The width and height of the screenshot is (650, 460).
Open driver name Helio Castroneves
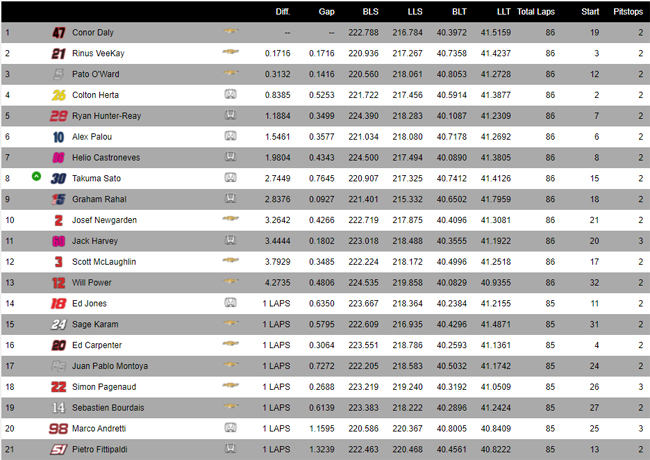106,157
